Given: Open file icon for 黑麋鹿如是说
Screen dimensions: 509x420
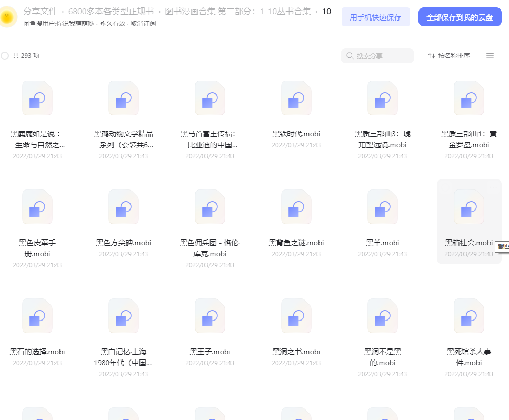Looking at the screenshot, I should [x=37, y=98].
